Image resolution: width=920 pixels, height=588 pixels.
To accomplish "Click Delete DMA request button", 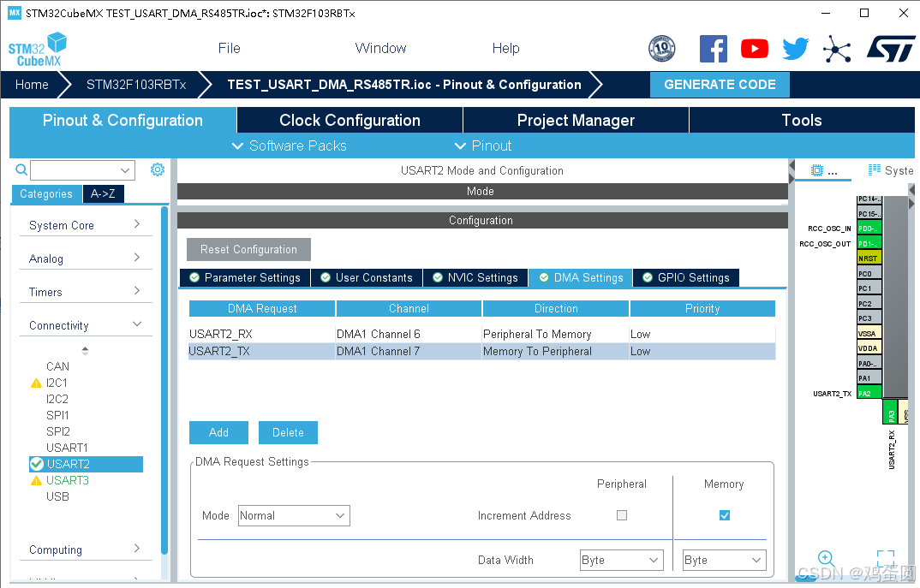I will pos(288,432).
